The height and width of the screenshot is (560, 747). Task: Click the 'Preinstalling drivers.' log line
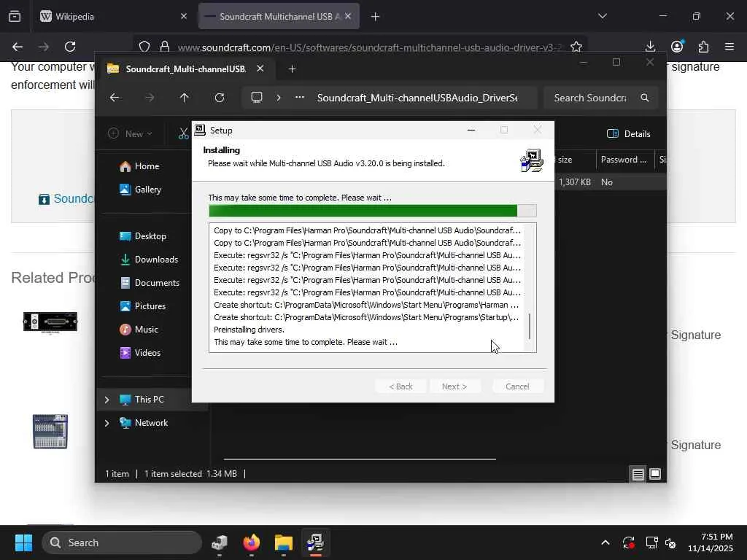click(249, 330)
